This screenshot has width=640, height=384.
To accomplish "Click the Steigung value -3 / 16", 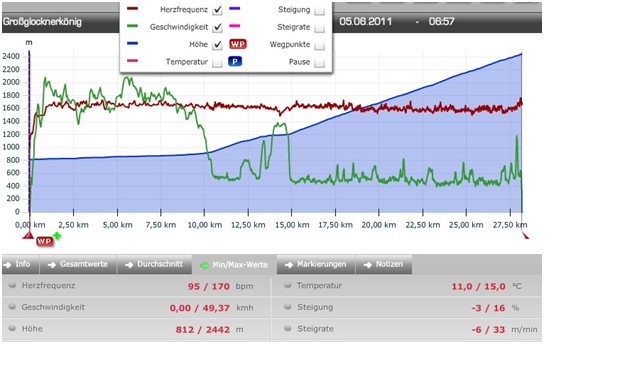I will coord(488,308).
